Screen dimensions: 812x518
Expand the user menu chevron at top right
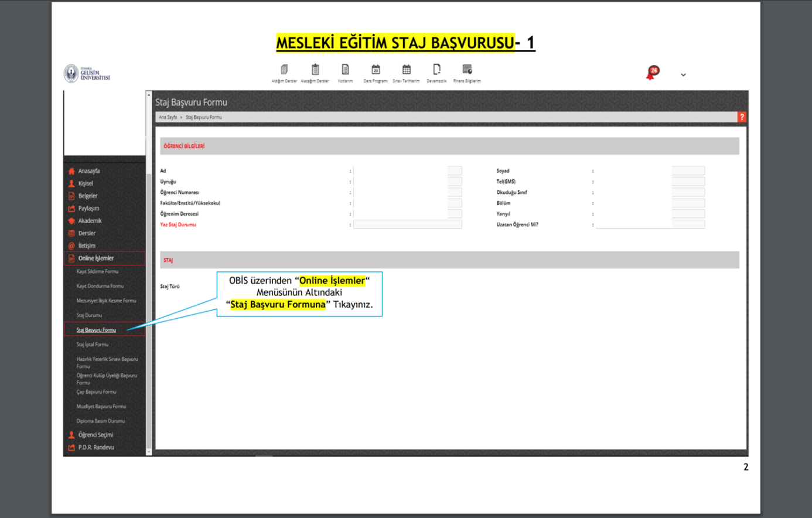click(x=683, y=75)
